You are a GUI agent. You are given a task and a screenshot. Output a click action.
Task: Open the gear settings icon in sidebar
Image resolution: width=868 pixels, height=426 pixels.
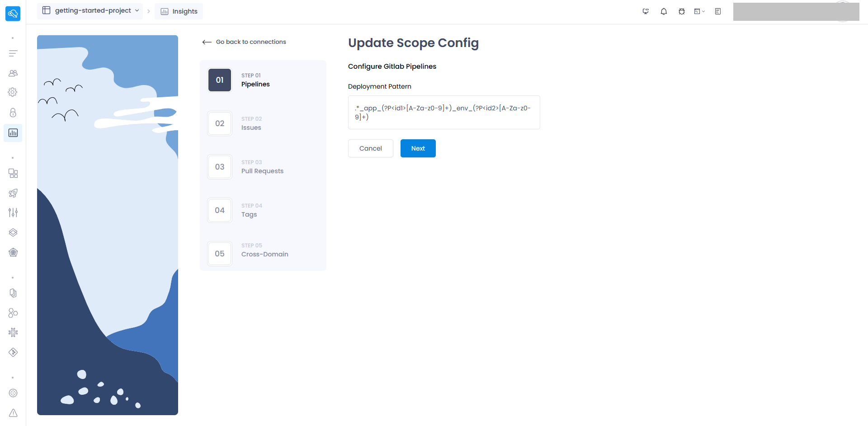[13, 92]
